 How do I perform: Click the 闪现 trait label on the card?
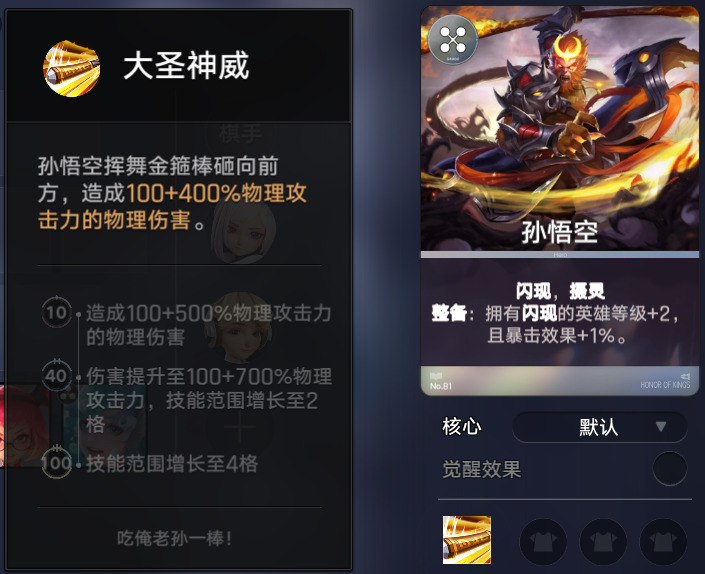[533, 291]
